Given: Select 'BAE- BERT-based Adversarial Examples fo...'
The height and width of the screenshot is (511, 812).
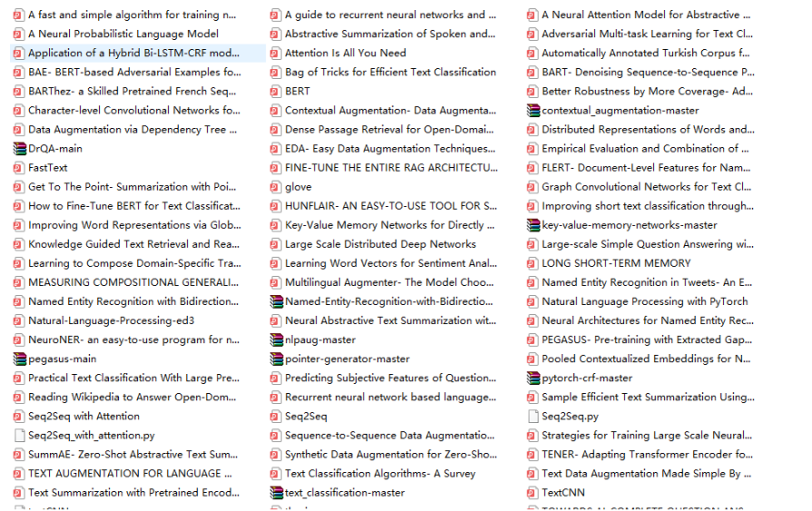Looking at the screenshot, I should point(134,72).
